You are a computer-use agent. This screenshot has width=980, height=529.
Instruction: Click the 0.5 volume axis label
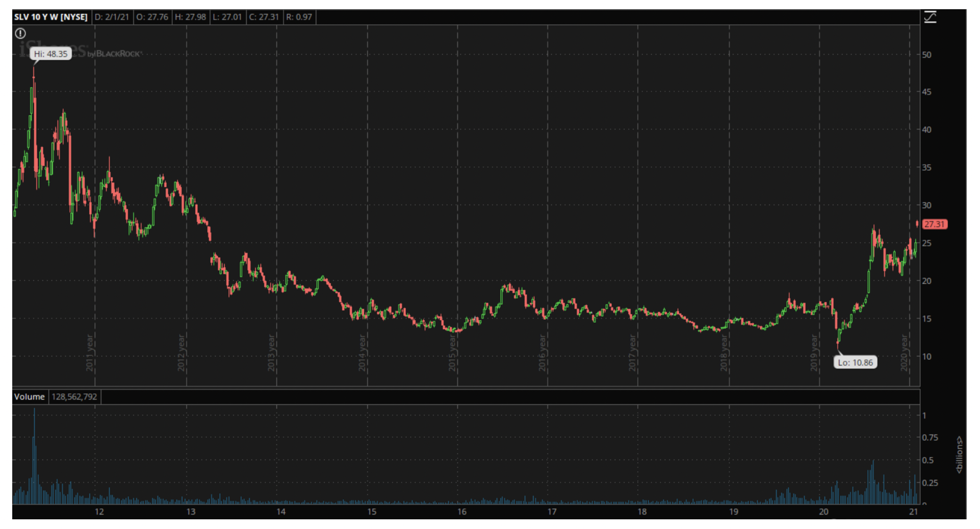pyautogui.click(x=927, y=460)
